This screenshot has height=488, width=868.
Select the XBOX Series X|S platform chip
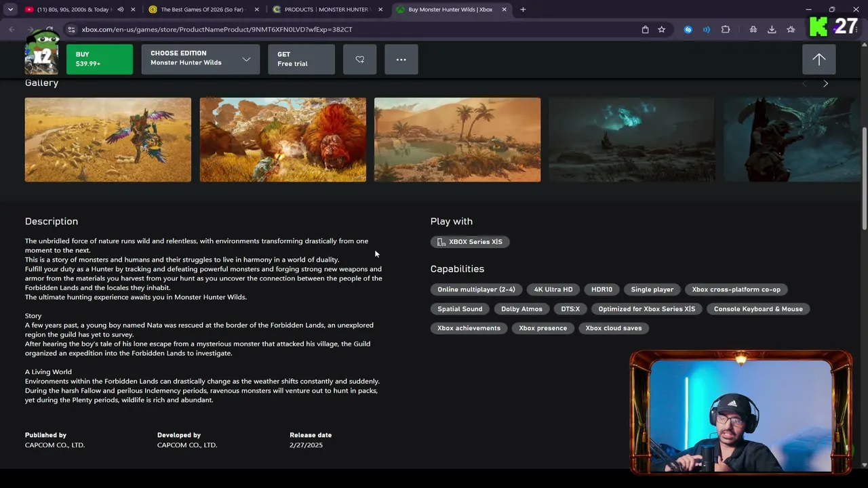(470, 242)
